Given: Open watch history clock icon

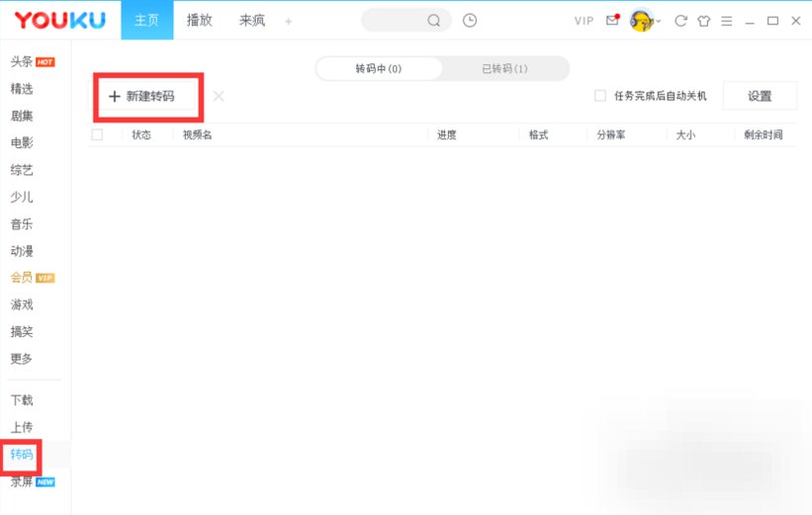Looking at the screenshot, I should coord(470,20).
